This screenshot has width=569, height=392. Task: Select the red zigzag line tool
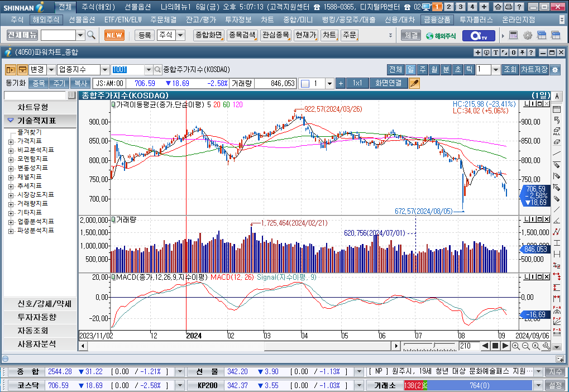click(557, 232)
